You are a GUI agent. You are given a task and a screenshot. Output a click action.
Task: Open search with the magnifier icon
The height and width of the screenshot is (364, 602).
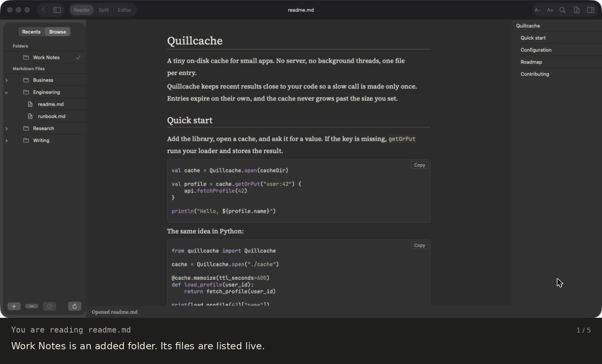562,10
